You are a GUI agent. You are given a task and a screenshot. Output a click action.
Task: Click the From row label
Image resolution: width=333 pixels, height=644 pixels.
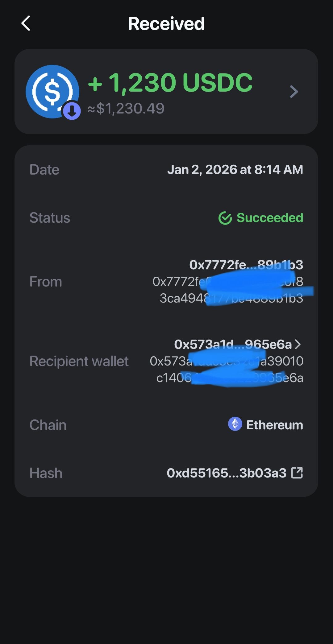coord(46,282)
